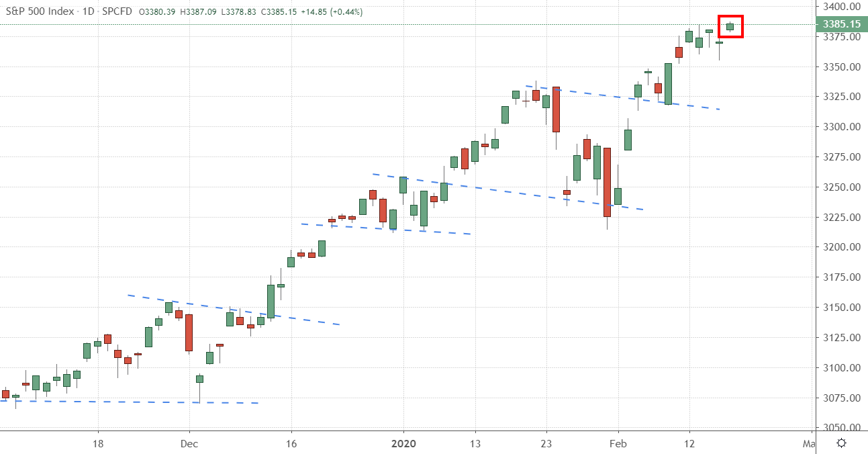The height and width of the screenshot is (454, 868).
Task: Click the high value H3387.09
Action: 198,12
